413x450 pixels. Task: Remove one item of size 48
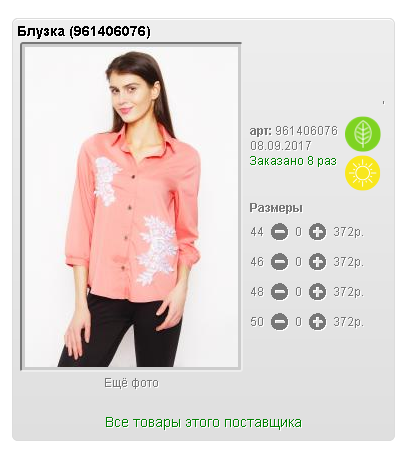(x=279, y=292)
